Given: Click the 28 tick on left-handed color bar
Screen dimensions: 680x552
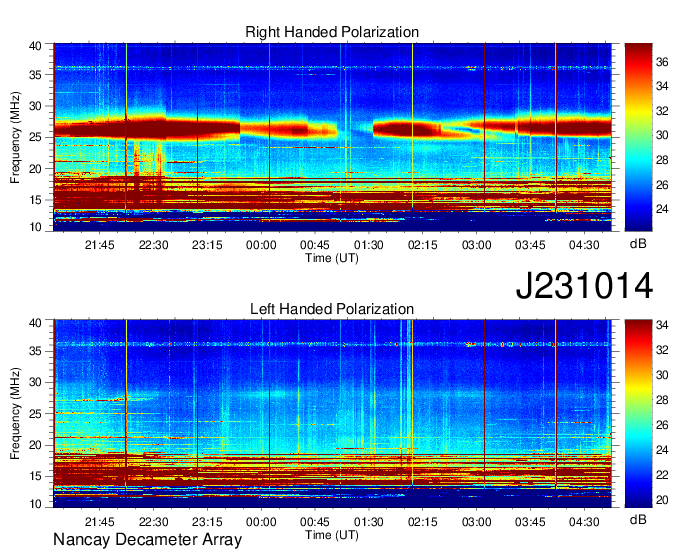Looking at the screenshot, I should point(662,400).
